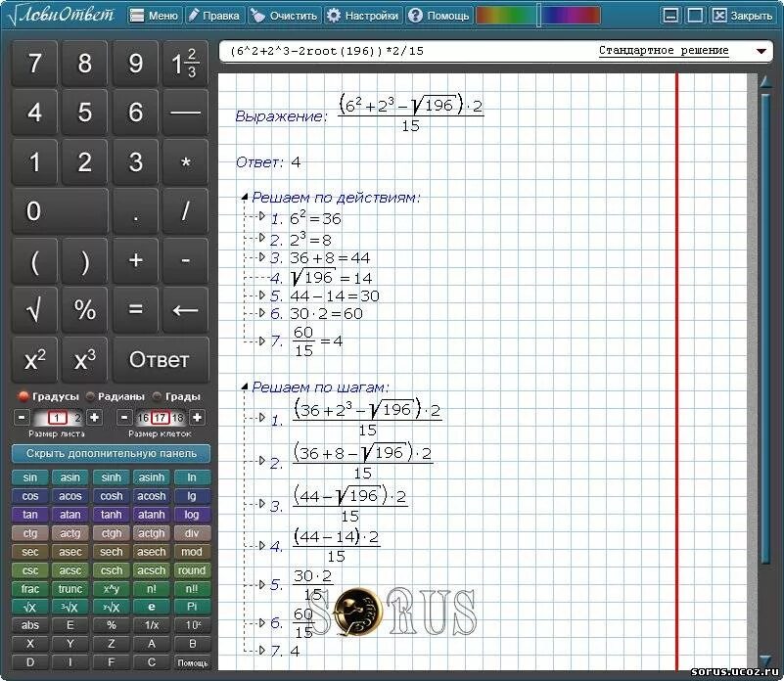This screenshot has width=784, height=681.
Task: Click the 1/x reciprocal button
Action: 152,625
